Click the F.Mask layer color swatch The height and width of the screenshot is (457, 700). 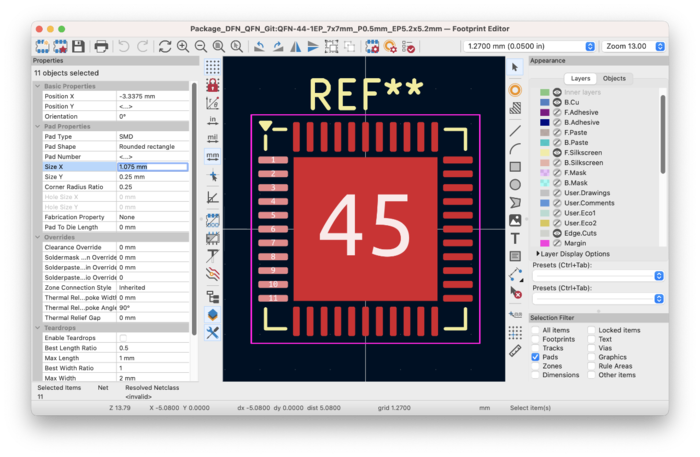coord(544,172)
